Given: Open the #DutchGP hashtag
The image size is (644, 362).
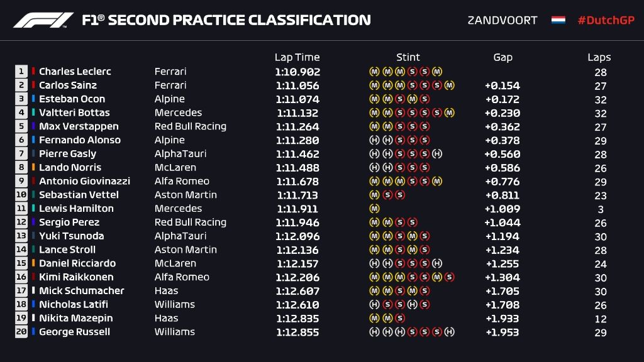Looking at the screenshot, I should [606, 20].
